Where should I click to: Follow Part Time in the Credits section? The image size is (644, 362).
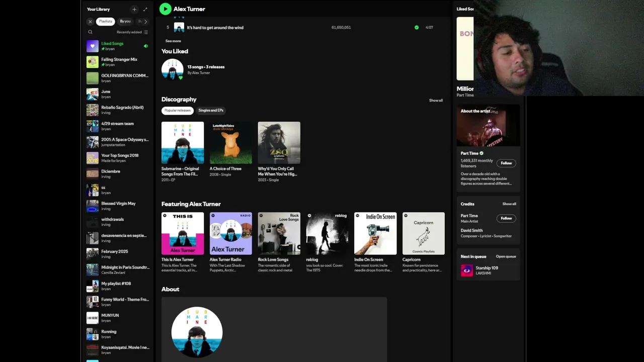coord(506,218)
